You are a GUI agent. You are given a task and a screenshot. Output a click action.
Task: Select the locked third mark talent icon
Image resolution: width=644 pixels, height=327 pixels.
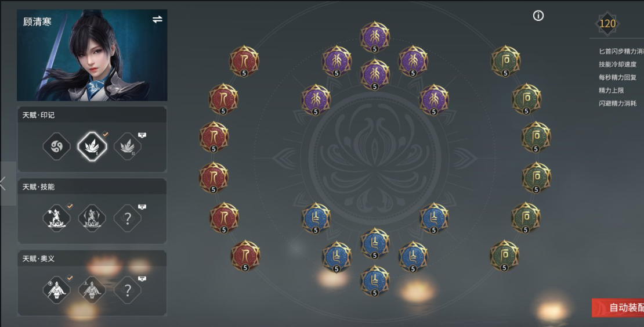coord(127,146)
